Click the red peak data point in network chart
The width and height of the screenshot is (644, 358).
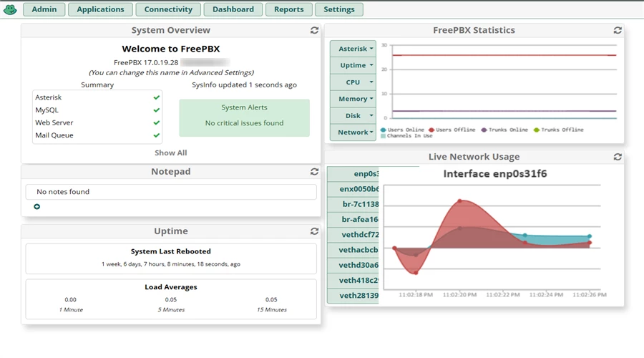[x=460, y=201]
